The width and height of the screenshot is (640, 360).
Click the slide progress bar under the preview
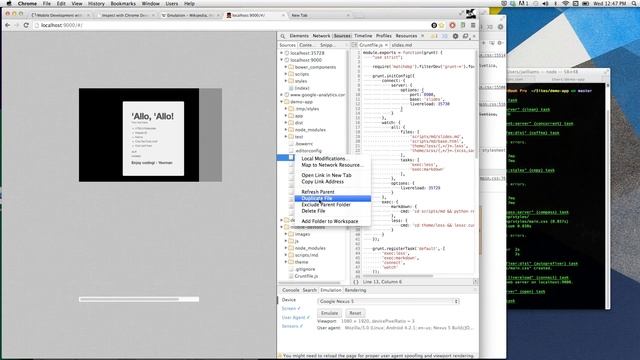139,299
